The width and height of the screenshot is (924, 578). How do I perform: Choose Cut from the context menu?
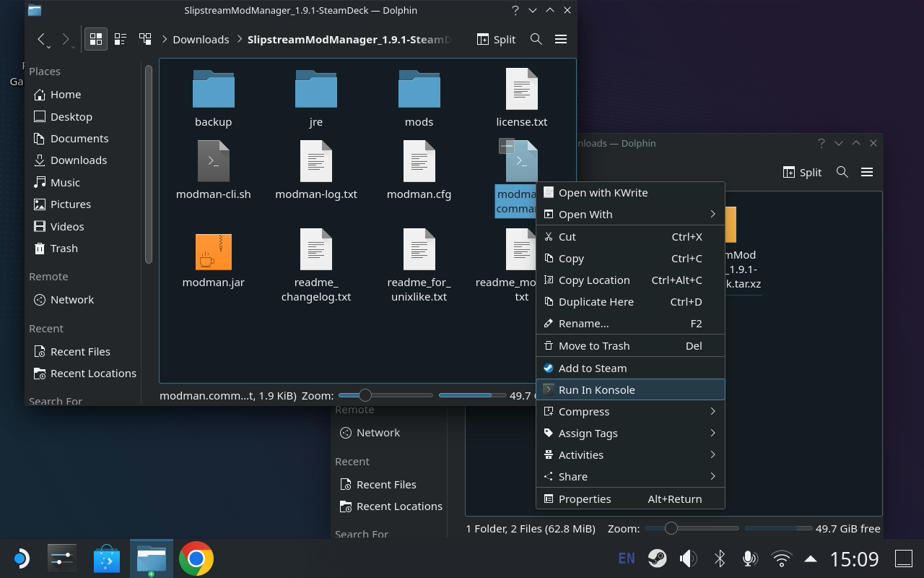click(630, 236)
